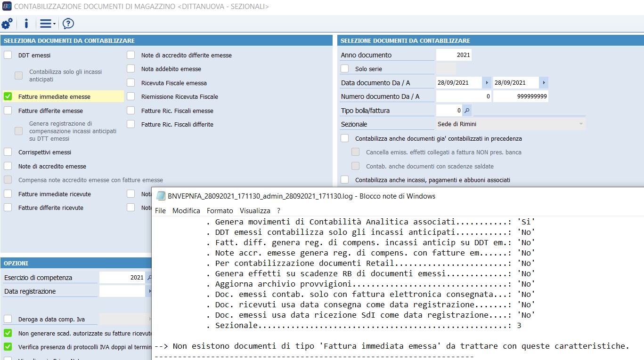Click the Anno documento field showing 2021
This screenshot has width=644, height=360.
454,55
